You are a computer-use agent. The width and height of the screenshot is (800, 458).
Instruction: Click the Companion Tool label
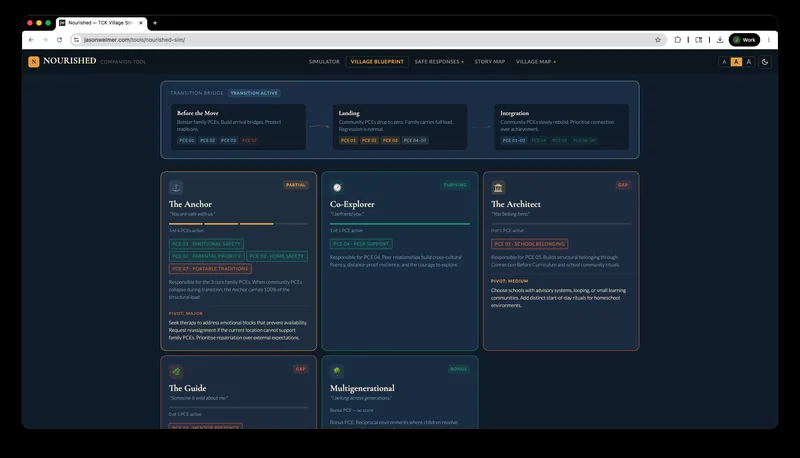pos(123,62)
